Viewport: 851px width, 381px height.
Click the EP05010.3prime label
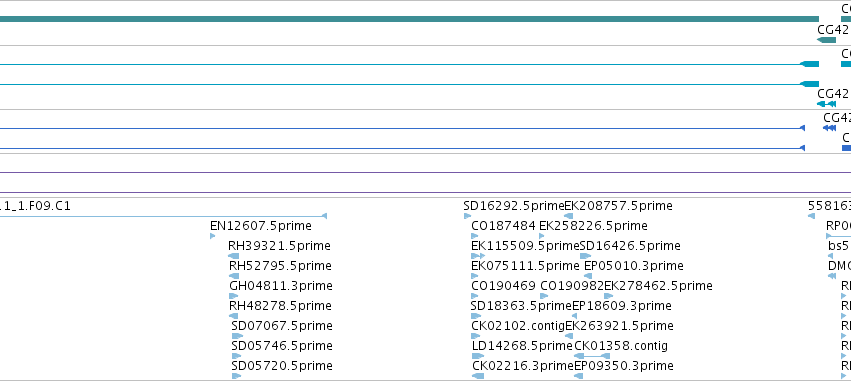point(633,266)
